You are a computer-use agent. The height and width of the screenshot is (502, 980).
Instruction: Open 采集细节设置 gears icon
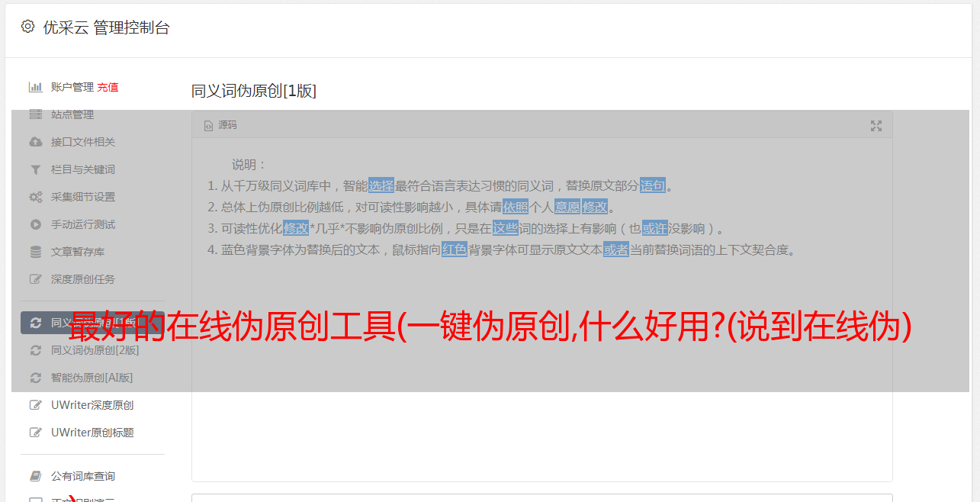(35, 197)
